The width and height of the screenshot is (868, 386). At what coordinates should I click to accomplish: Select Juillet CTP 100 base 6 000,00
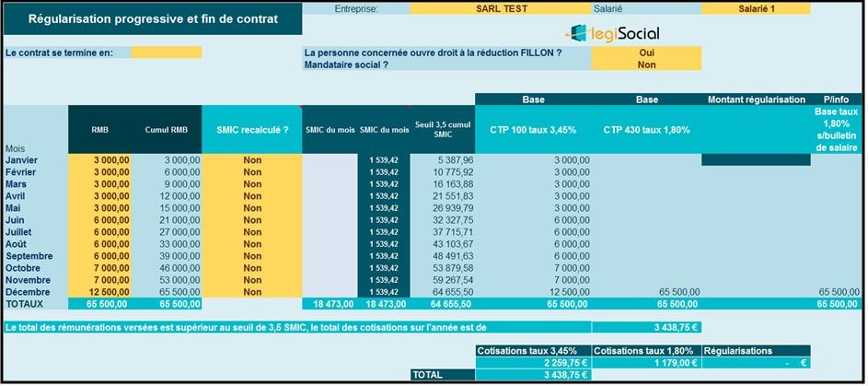pyautogui.click(x=533, y=232)
